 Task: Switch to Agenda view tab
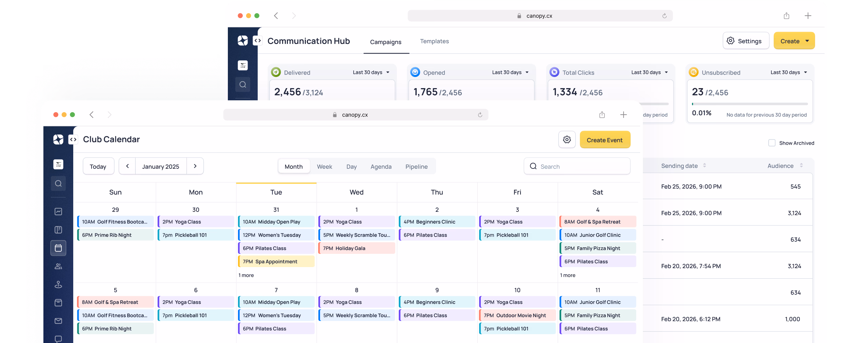pyautogui.click(x=381, y=166)
